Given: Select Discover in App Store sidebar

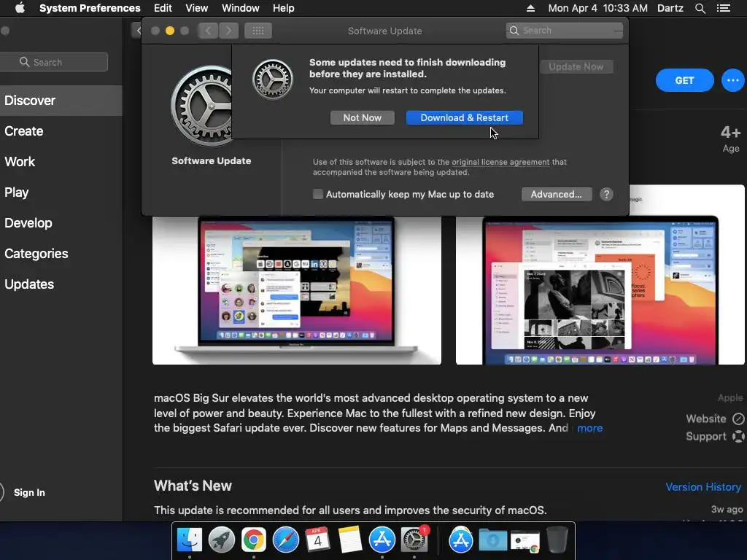Looking at the screenshot, I should tap(61, 101).
